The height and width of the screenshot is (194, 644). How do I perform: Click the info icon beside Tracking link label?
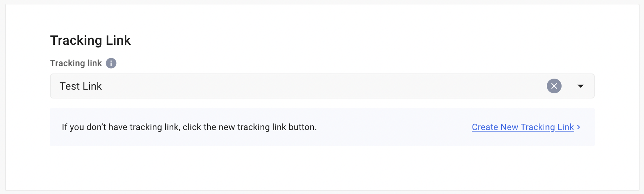click(111, 63)
